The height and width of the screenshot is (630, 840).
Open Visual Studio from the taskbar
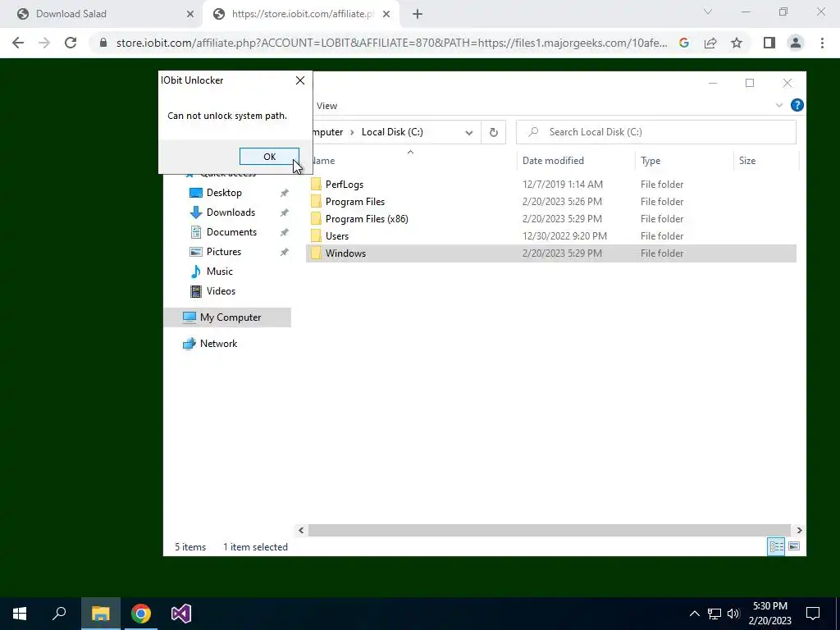click(181, 614)
